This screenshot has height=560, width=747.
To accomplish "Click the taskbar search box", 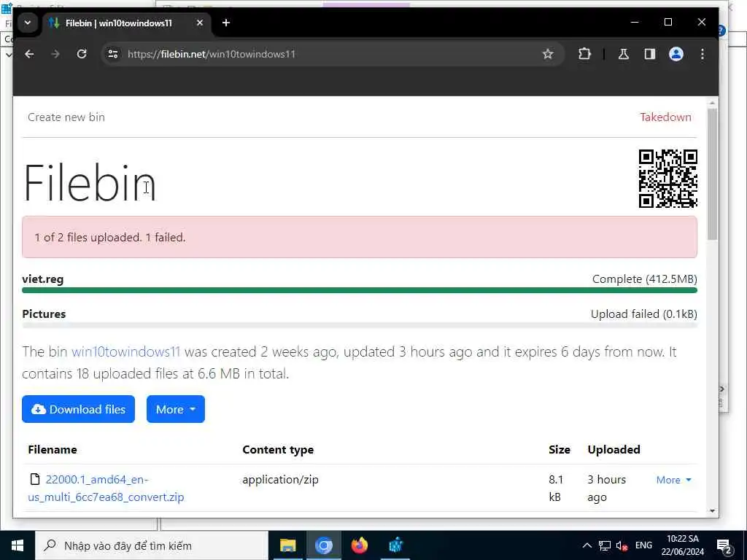I will 152,545.
